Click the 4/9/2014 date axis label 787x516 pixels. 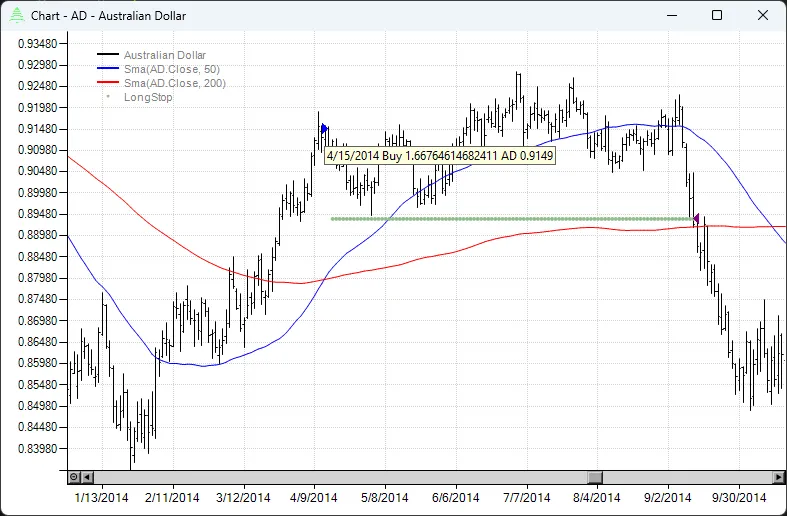(314, 498)
